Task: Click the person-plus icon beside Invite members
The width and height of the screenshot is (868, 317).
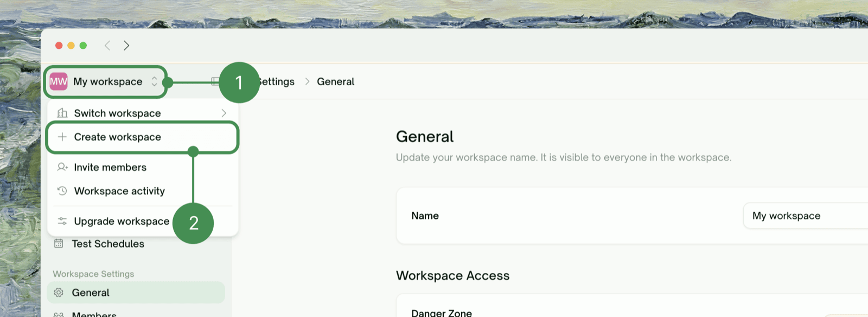Action: tap(62, 167)
